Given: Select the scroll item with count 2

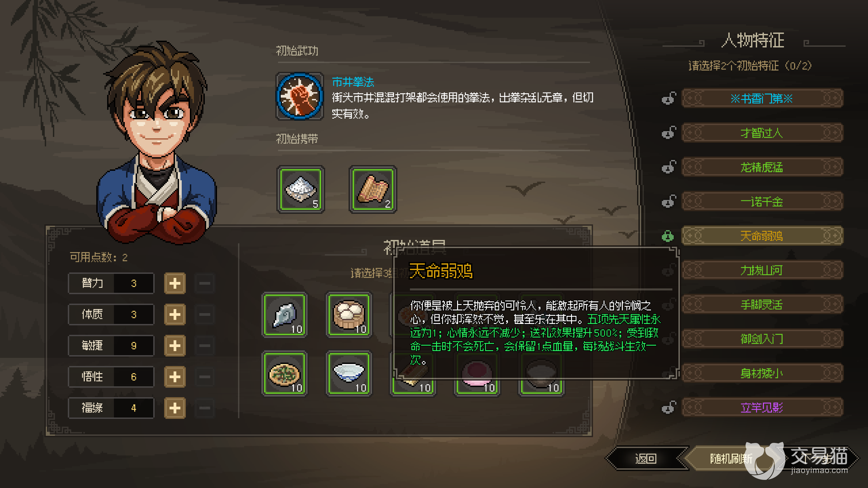Looking at the screenshot, I should (x=373, y=189).
